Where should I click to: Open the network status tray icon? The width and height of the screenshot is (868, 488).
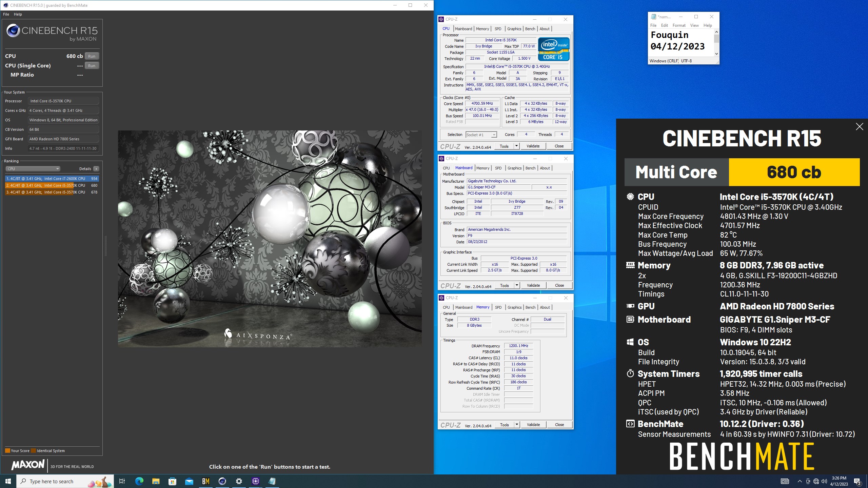tap(816, 481)
